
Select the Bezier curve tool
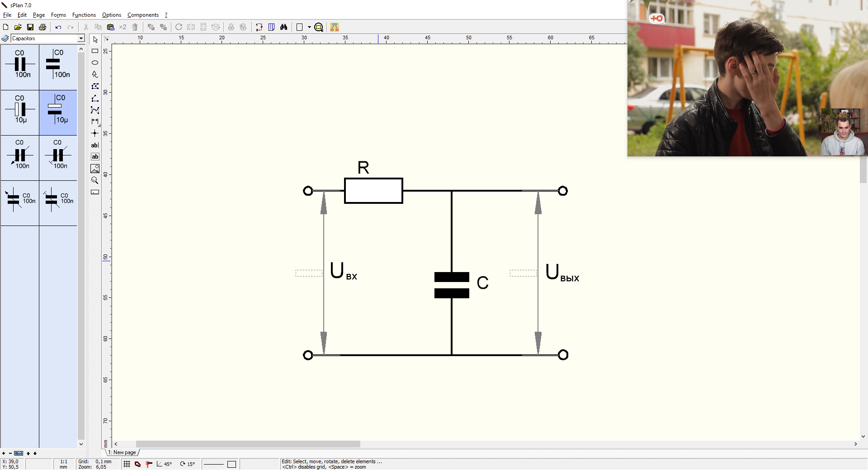pos(95,110)
